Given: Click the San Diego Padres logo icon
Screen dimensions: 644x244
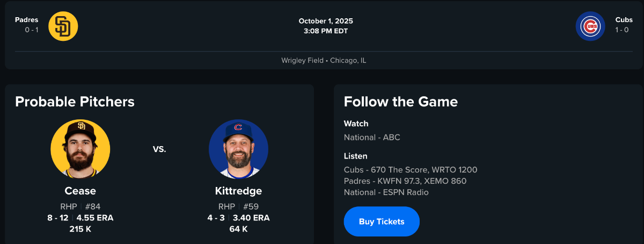Looking at the screenshot, I should pyautogui.click(x=63, y=26).
